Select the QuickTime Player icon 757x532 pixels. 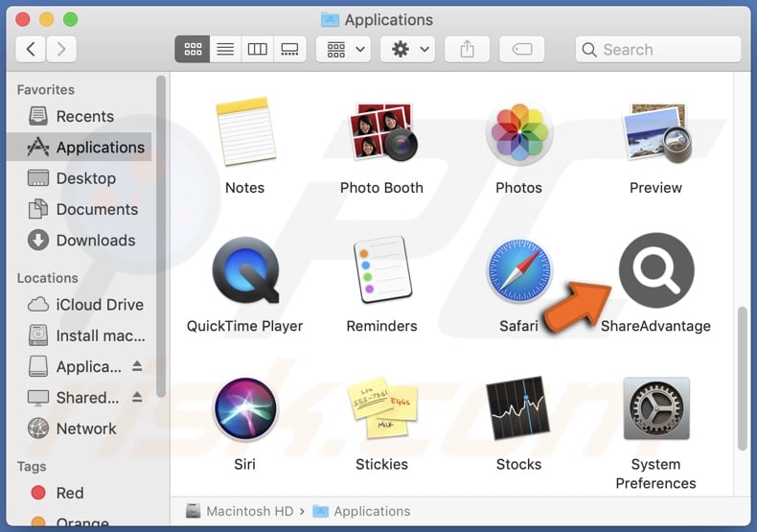(x=245, y=270)
